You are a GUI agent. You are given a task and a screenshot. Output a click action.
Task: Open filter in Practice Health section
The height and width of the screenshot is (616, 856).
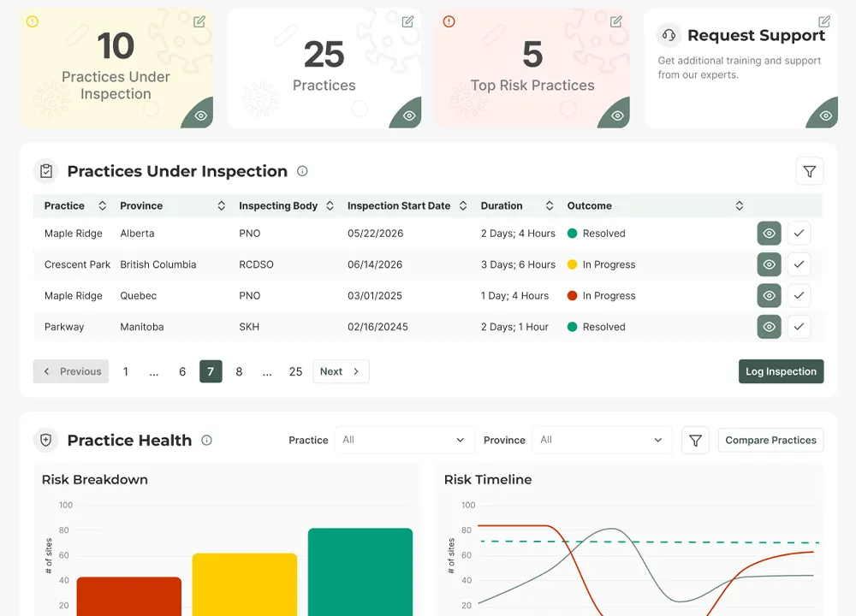point(695,441)
